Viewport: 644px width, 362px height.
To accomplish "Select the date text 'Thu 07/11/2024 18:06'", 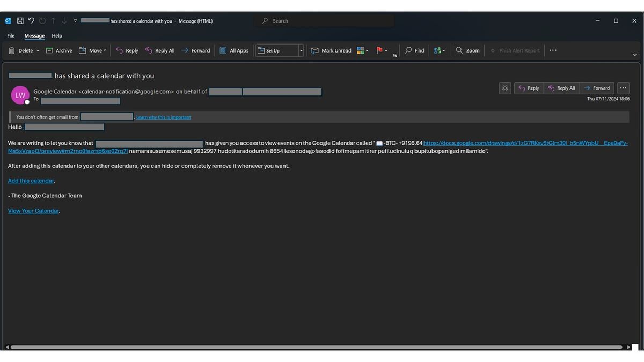I will click(x=608, y=99).
